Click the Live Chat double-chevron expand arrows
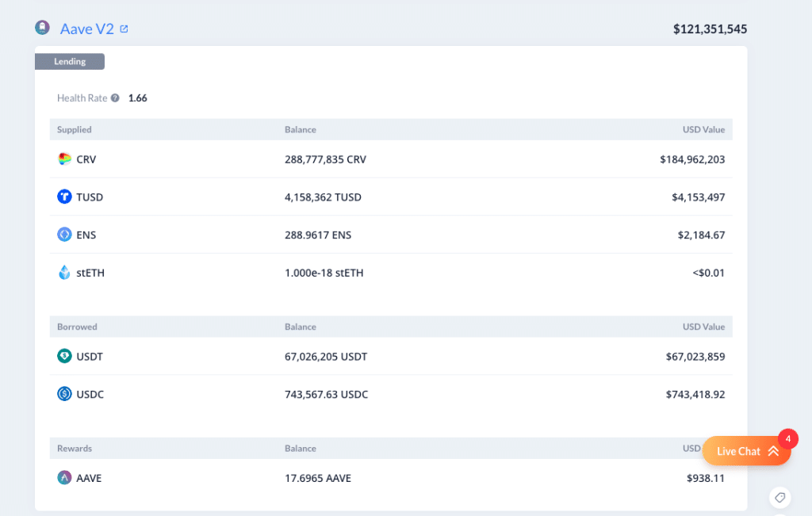 (774, 451)
